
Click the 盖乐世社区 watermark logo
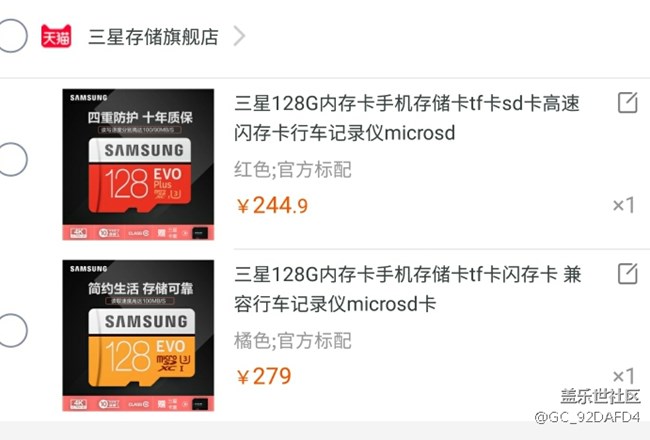[x=601, y=396]
